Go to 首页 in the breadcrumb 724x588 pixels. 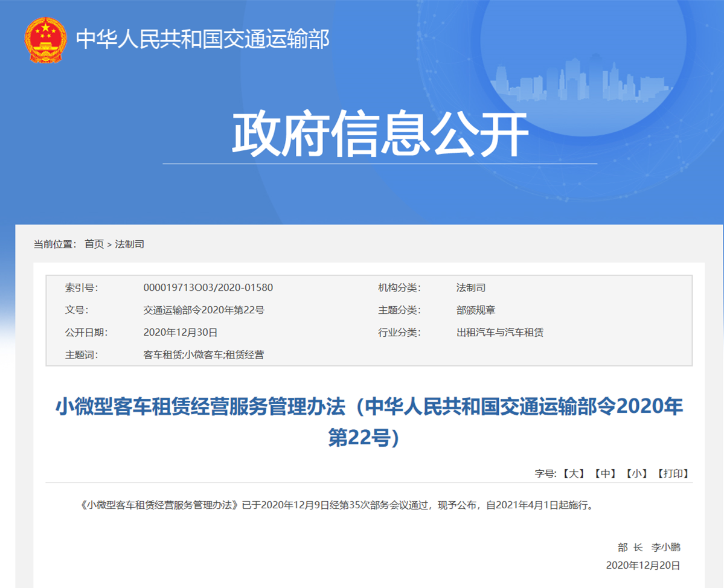[x=94, y=244]
